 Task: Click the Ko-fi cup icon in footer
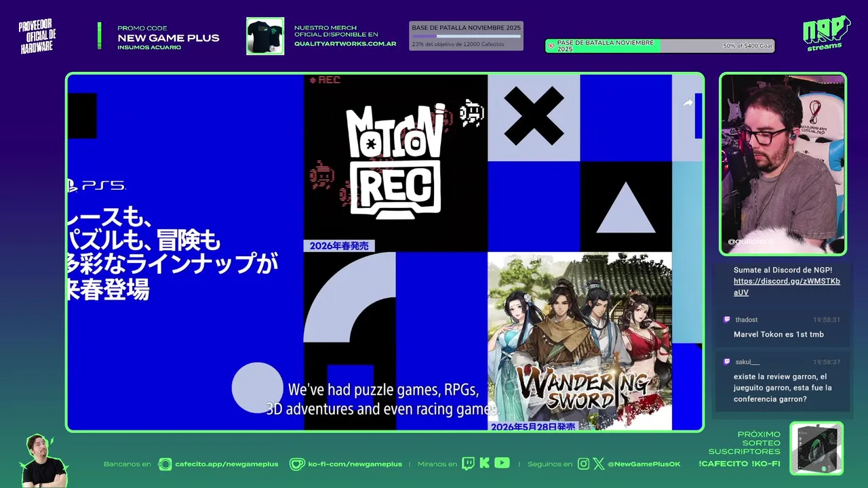point(297,464)
